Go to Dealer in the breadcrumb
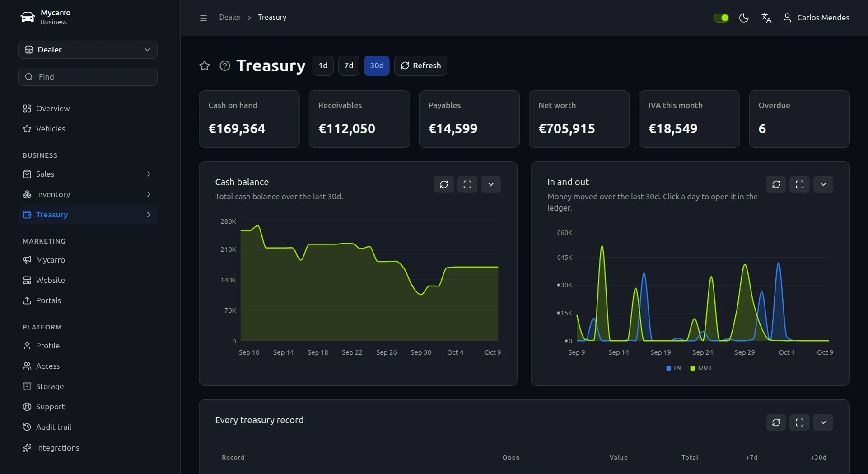This screenshot has height=474, width=868. 230,18
